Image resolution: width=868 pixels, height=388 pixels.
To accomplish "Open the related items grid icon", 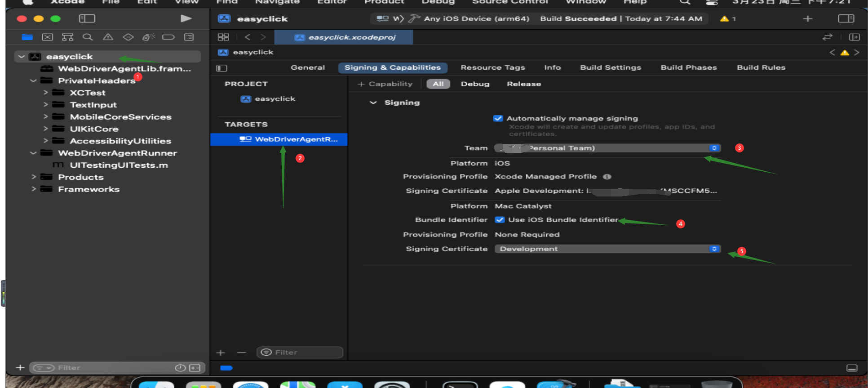I will [223, 37].
